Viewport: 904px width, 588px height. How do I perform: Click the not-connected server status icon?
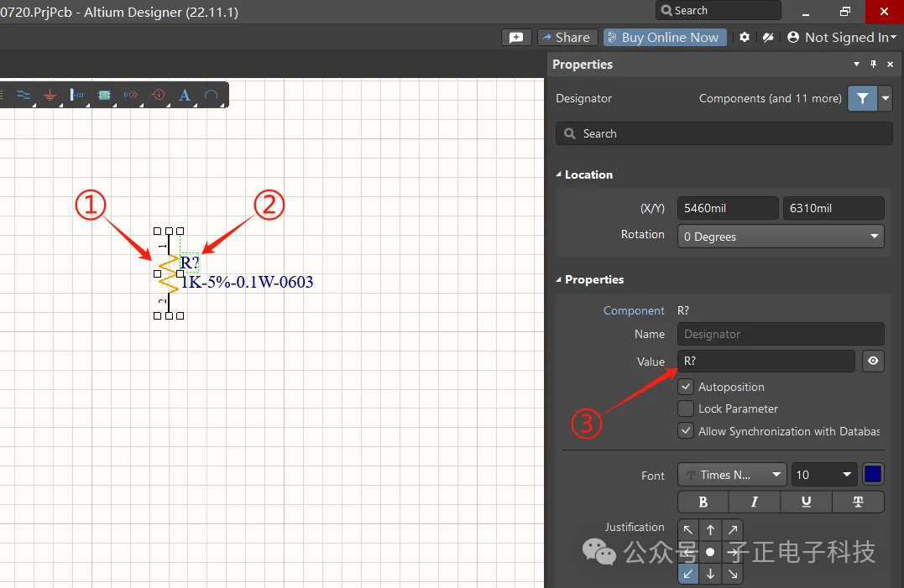point(768,37)
